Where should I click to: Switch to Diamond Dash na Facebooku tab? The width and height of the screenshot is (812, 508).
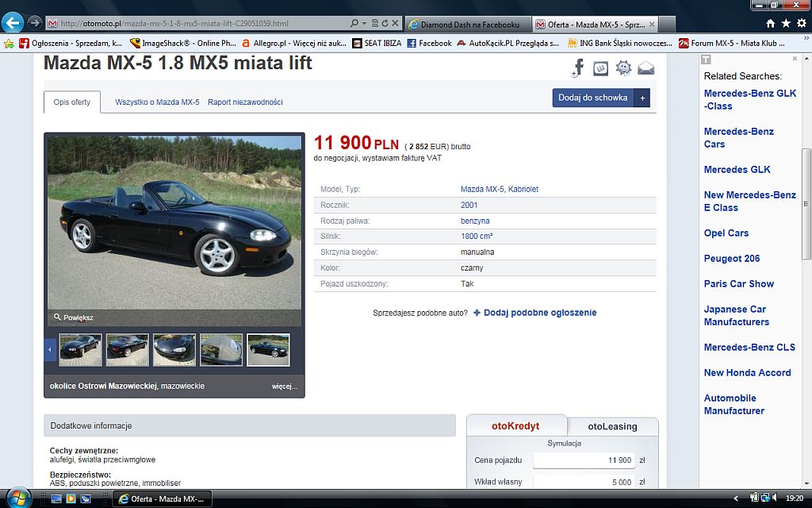(x=469, y=25)
